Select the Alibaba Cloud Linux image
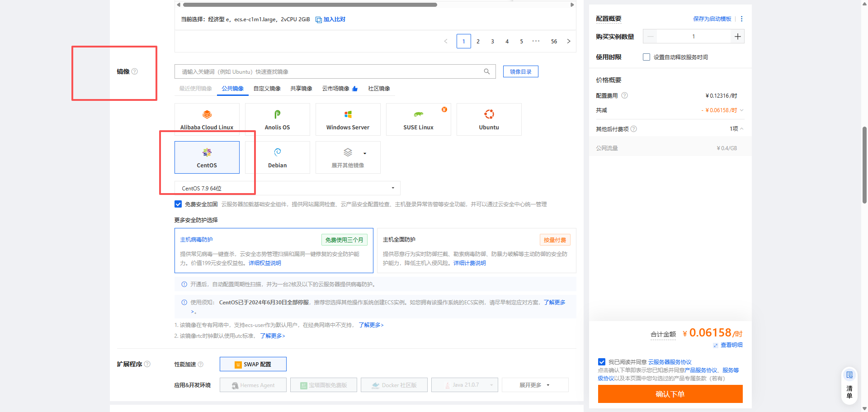The image size is (868, 412). click(x=207, y=119)
